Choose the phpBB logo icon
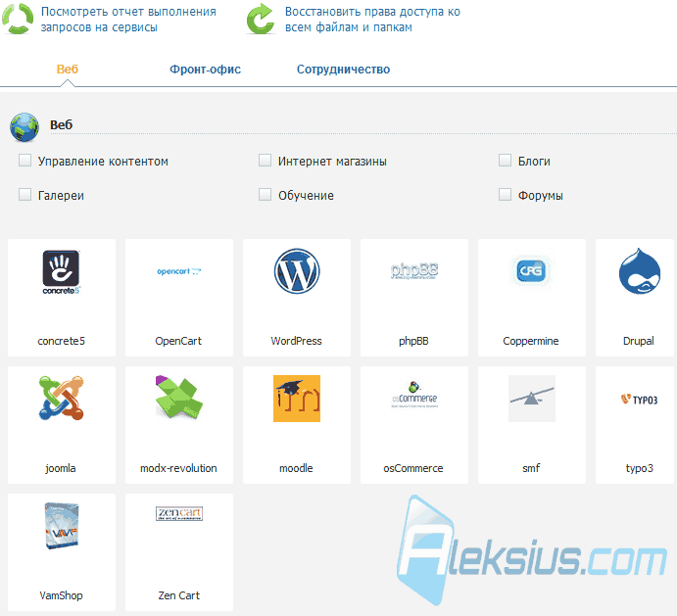 click(x=414, y=270)
